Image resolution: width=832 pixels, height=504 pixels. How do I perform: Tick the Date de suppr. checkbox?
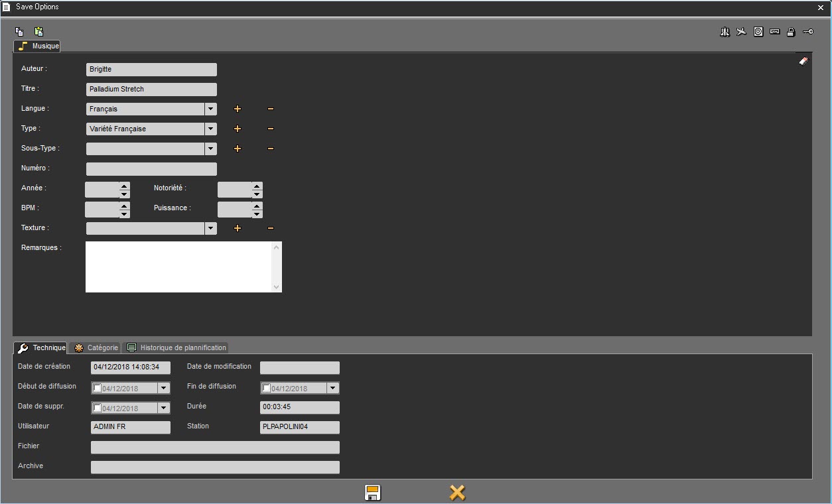(98, 409)
